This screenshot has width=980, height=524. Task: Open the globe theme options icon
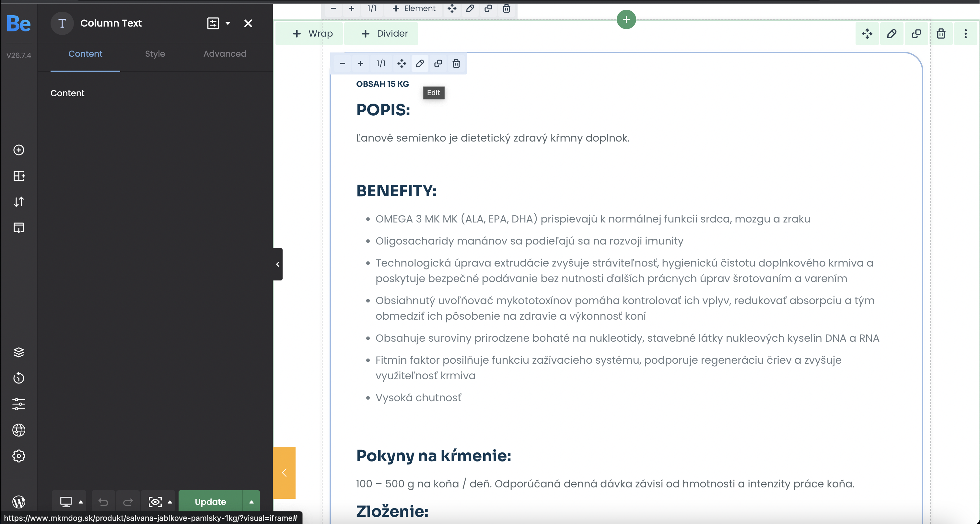tap(19, 430)
